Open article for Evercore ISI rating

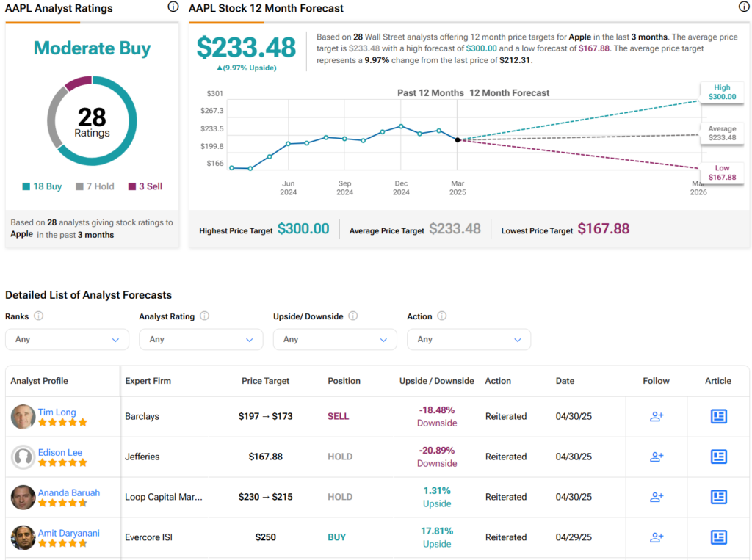718,537
